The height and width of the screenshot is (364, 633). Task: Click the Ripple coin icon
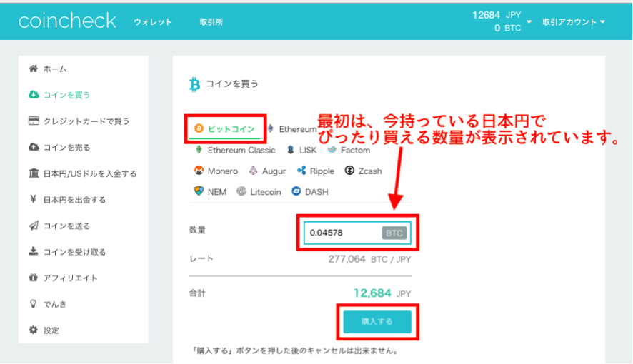tap(301, 171)
